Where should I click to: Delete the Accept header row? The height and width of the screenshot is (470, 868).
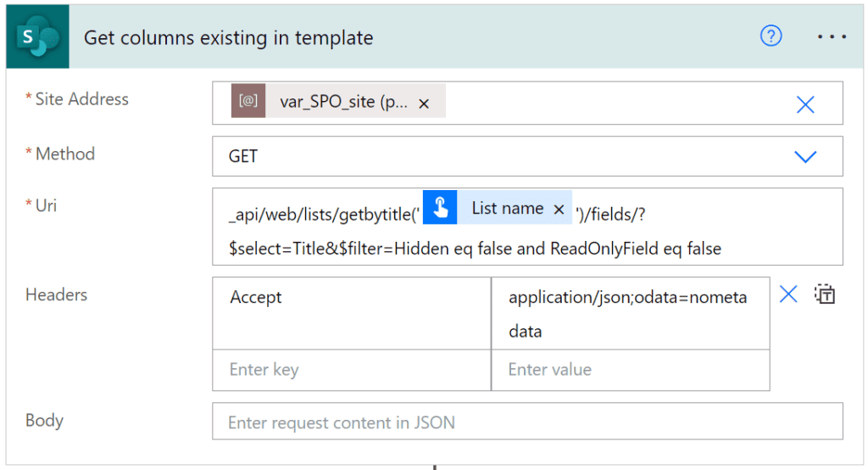click(788, 294)
